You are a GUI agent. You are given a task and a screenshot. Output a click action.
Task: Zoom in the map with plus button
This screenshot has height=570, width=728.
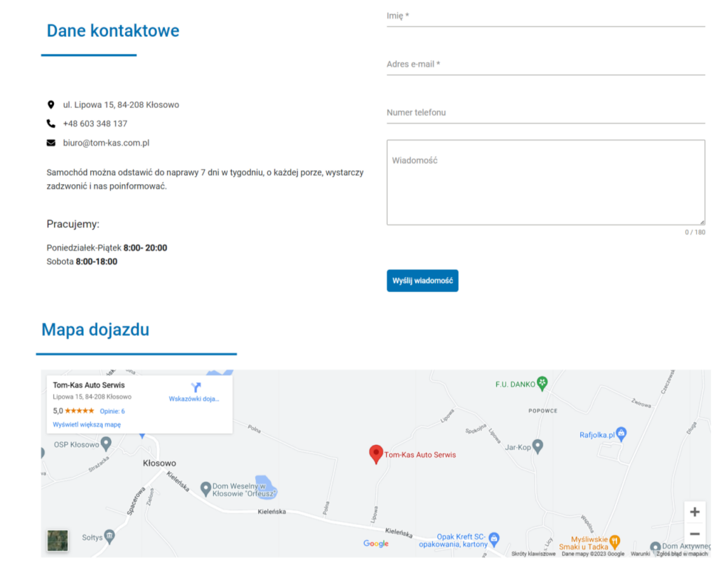(x=695, y=512)
